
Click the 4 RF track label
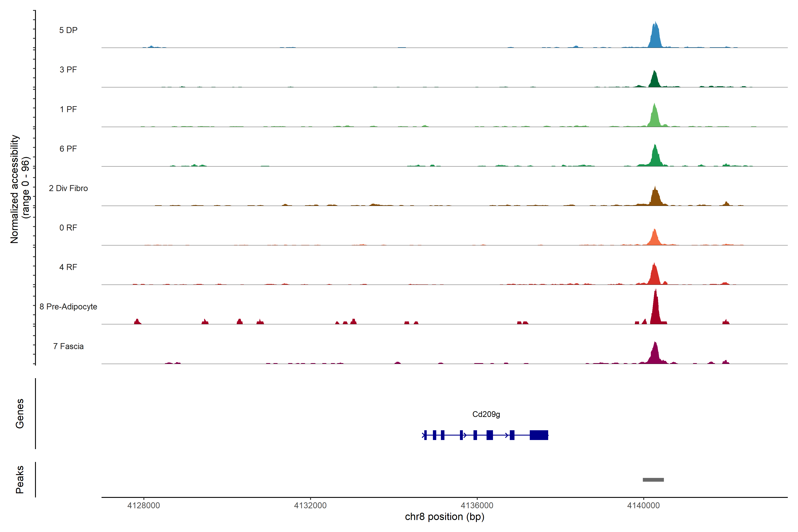(68, 267)
